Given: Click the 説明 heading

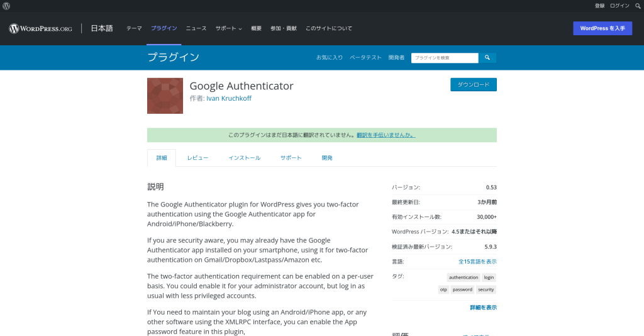Looking at the screenshot, I should click(x=156, y=187).
